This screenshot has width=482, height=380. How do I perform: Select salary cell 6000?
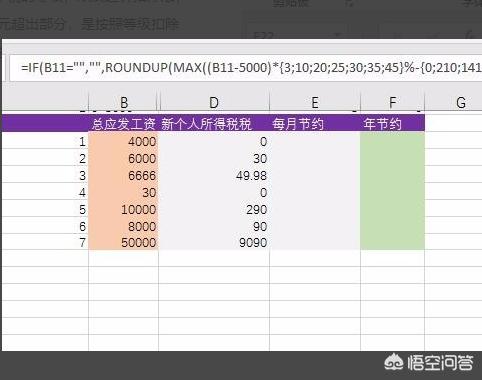tap(124, 158)
